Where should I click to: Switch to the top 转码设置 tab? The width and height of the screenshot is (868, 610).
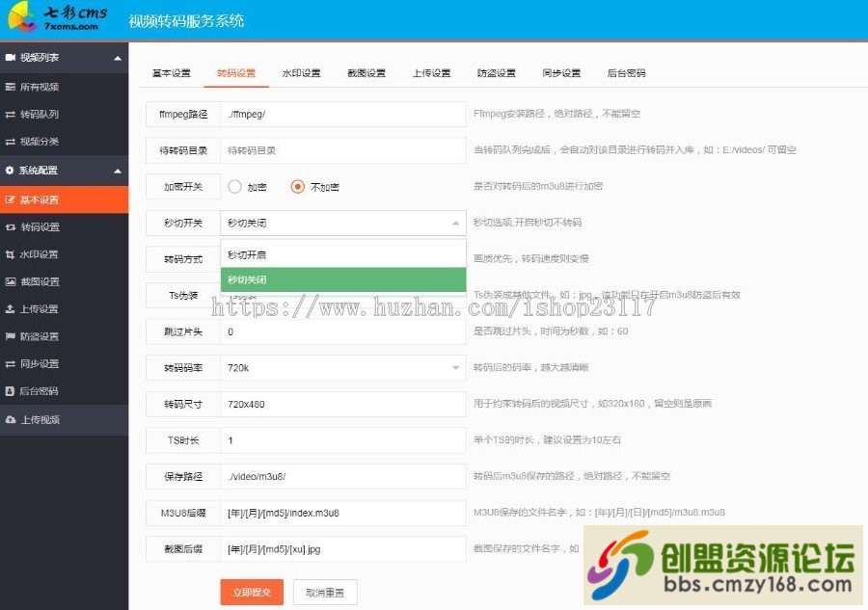click(x=236, y=73)
